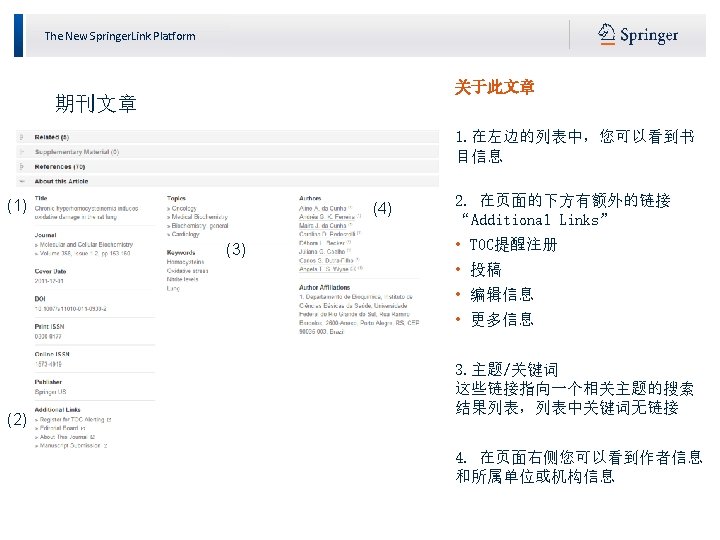Open the Editorial Board link
This screenshot has width=720, height=540.
(58, 428)
